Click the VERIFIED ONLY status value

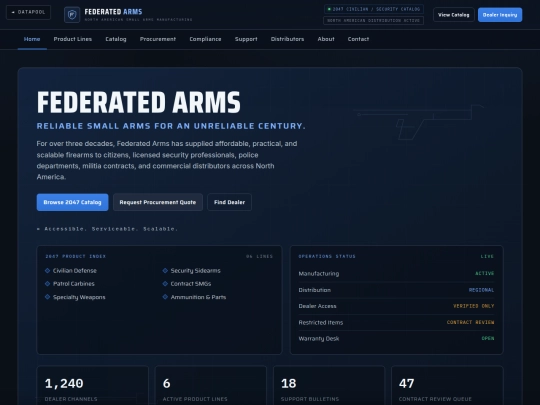pyautogui.click(x=474, y=306)
